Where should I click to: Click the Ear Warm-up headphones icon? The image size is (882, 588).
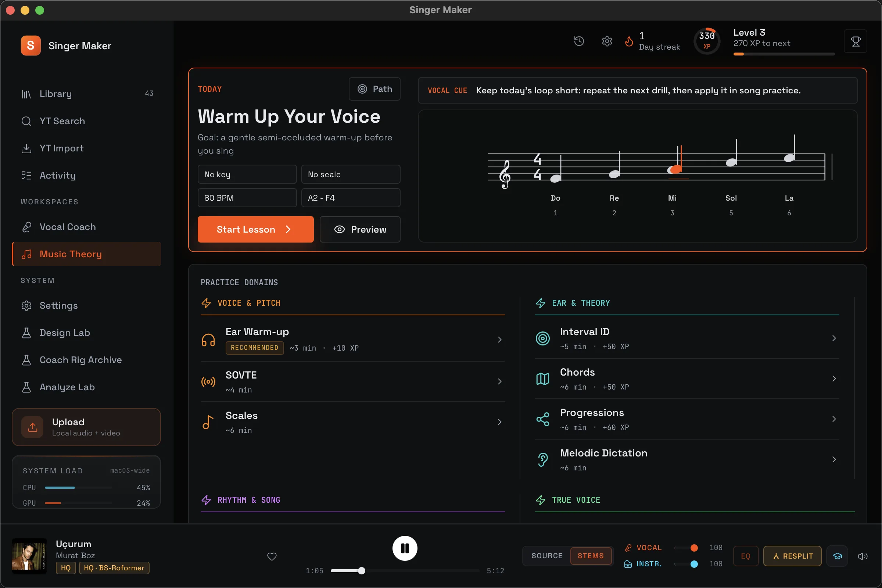point(208,340)
